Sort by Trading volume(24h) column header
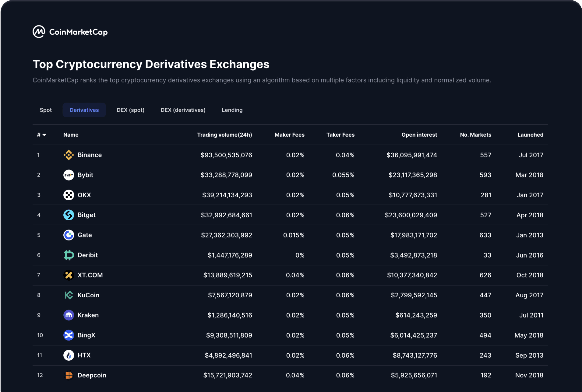Image resolution: width=582 pixels, height=392 pixels. coord(224,135)
